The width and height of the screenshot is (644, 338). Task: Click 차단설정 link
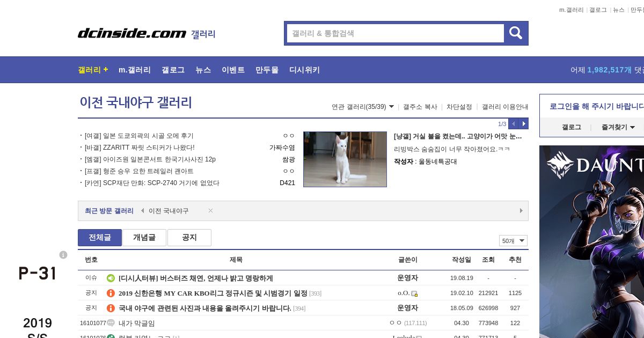click(459, 107)
